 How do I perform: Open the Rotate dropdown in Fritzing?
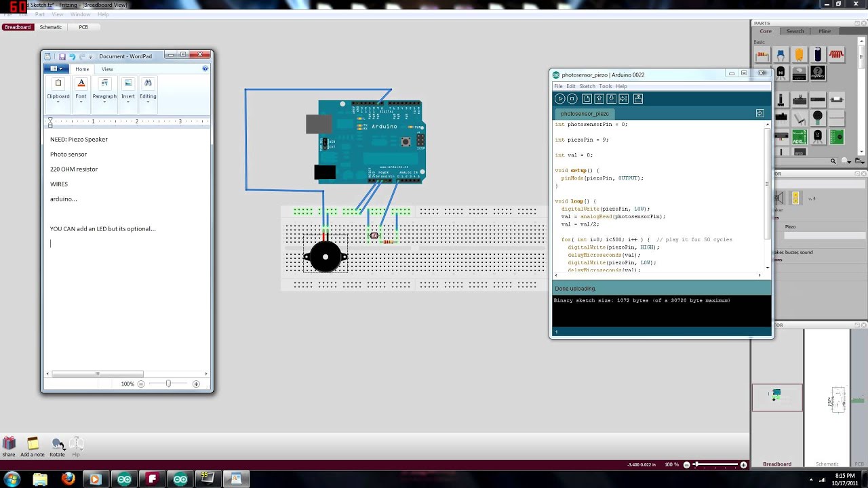pyautogui.click(x=57, y=447)
